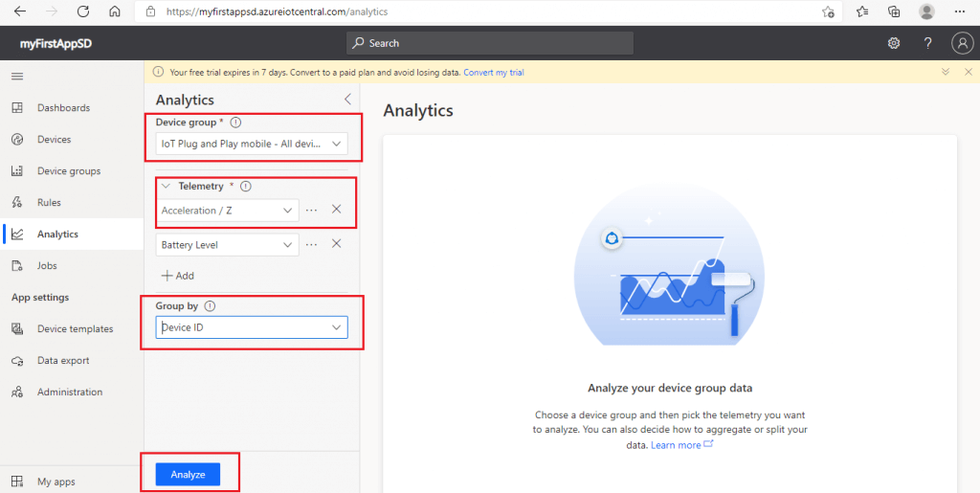Expand the trial banner double chevron
Image resolution: width=980 pixels, height=493 pixels.
coord(946,72)
